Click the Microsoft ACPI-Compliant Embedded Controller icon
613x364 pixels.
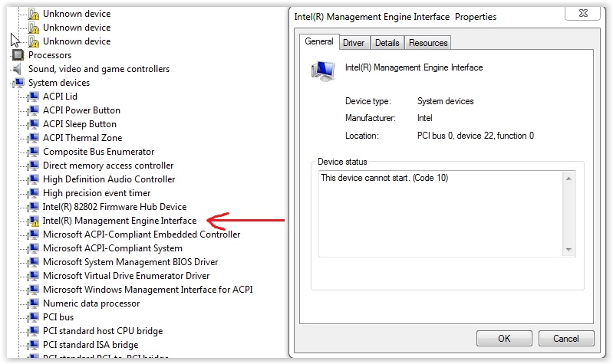click(34, 234)
